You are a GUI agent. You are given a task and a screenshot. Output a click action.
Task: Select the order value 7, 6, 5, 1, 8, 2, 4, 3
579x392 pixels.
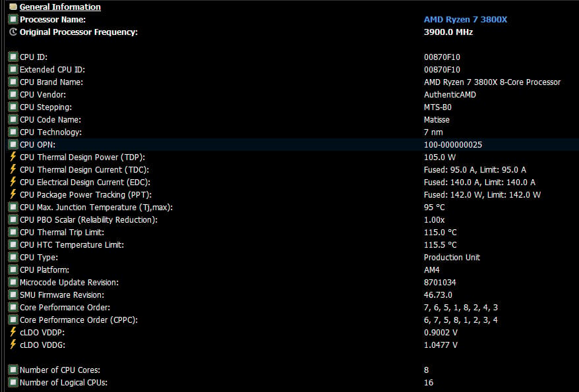tap(461, 308)
